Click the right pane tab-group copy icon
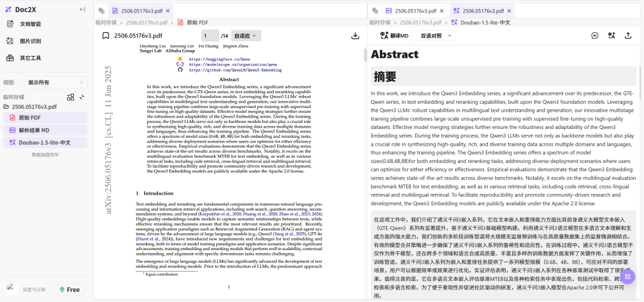Image resolution: width=644 pixels, height=302 pixels. (x=374, y=11)
